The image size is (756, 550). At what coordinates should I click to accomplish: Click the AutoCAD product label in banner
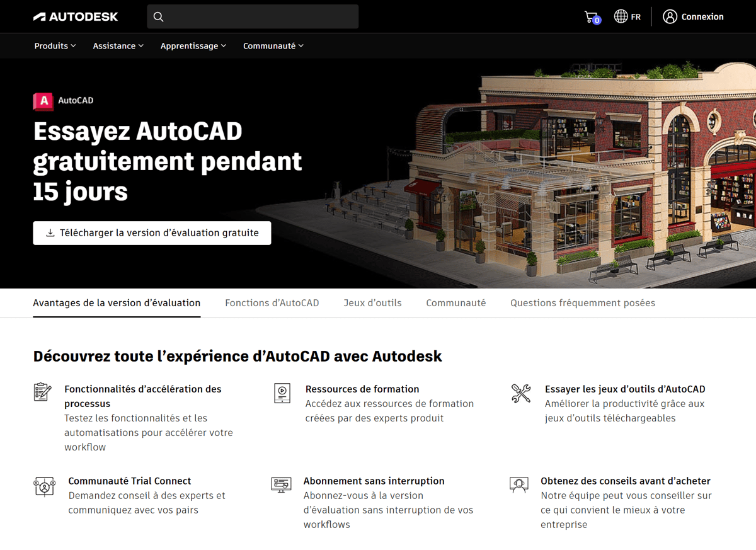pos(76,100)
